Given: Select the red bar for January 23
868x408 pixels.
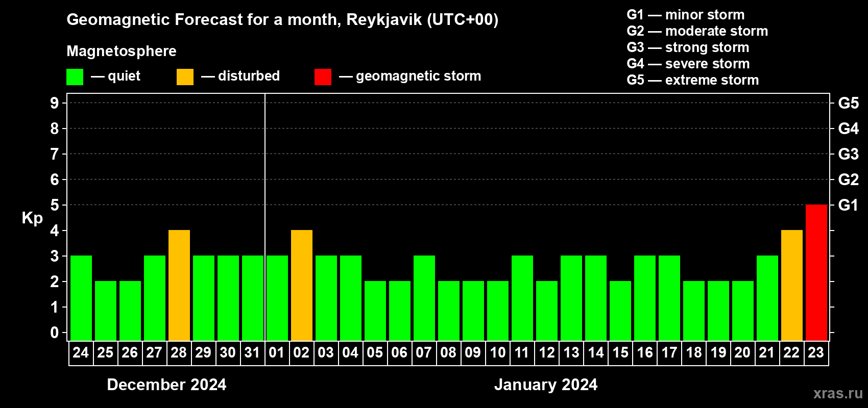Looking at the screenshot, I should coord(816,272).
